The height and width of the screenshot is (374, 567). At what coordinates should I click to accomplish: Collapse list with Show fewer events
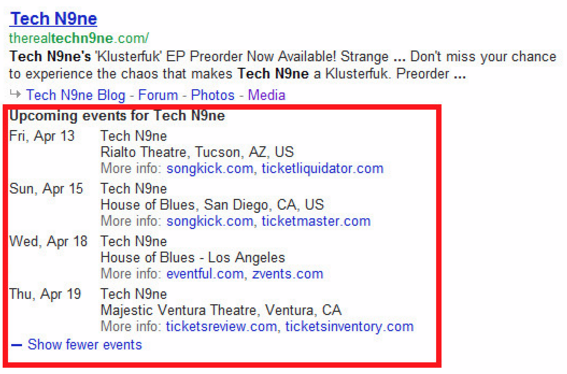[85, 344]
